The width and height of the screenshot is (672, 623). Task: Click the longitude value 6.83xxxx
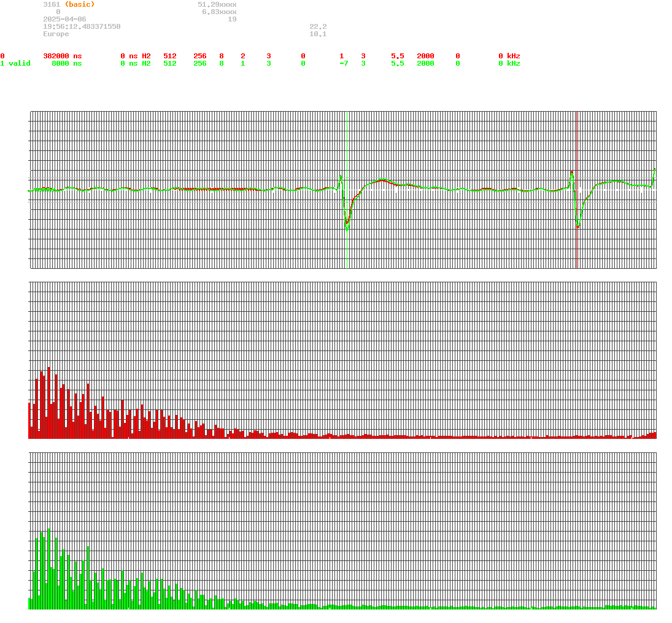coord(219,12)
